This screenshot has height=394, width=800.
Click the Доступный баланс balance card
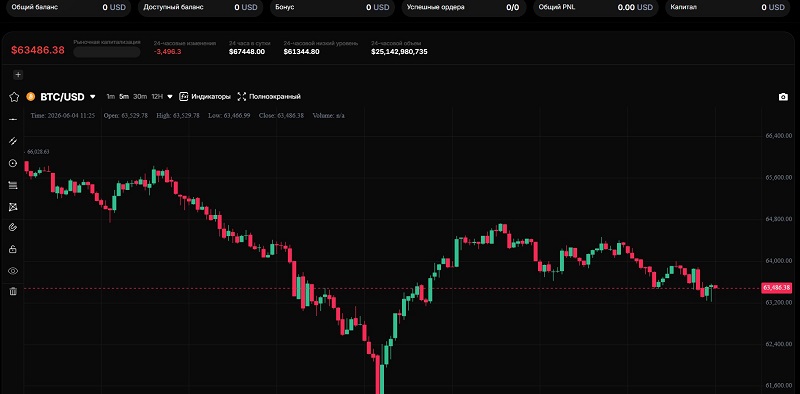201,7
